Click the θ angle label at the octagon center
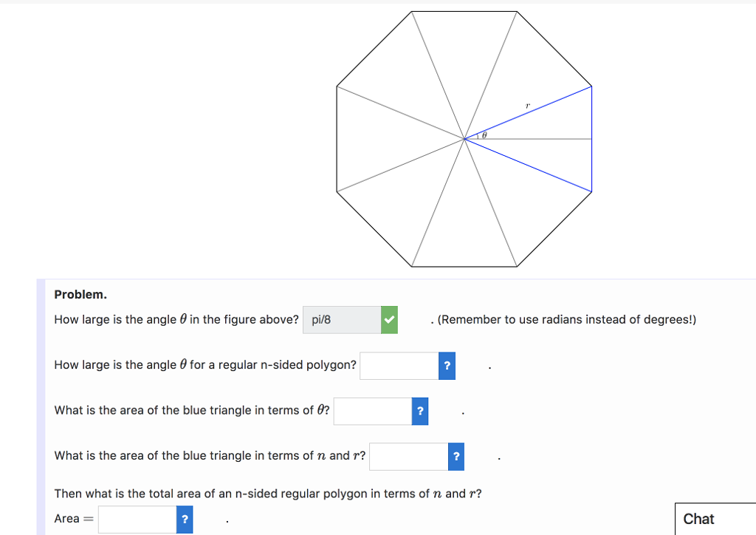This screenshot has width=756, height=535. tap(484, 136)
